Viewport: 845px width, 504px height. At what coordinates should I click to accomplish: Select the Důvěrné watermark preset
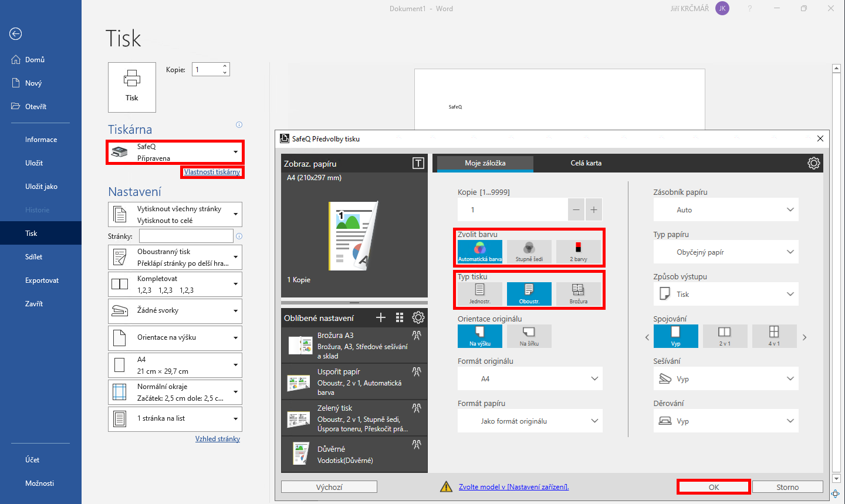(x=354, y=454)
